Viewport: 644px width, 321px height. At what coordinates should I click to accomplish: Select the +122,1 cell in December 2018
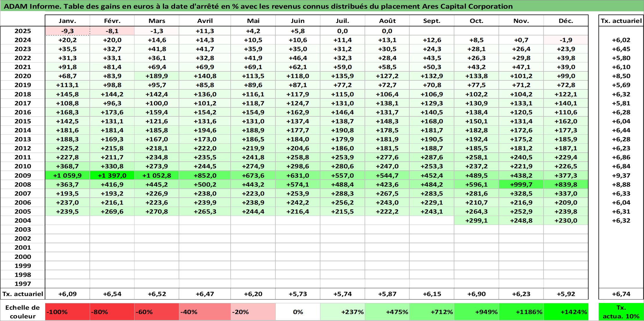(x=566, y=94)
